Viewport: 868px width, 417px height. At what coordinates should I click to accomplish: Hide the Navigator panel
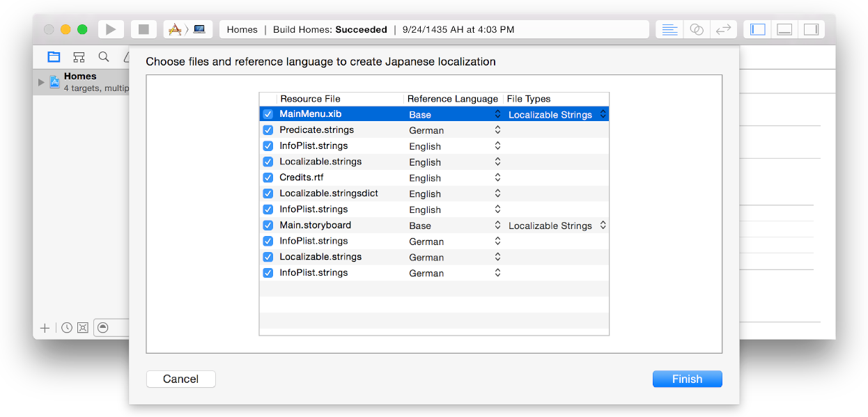[x=757, y=29]
